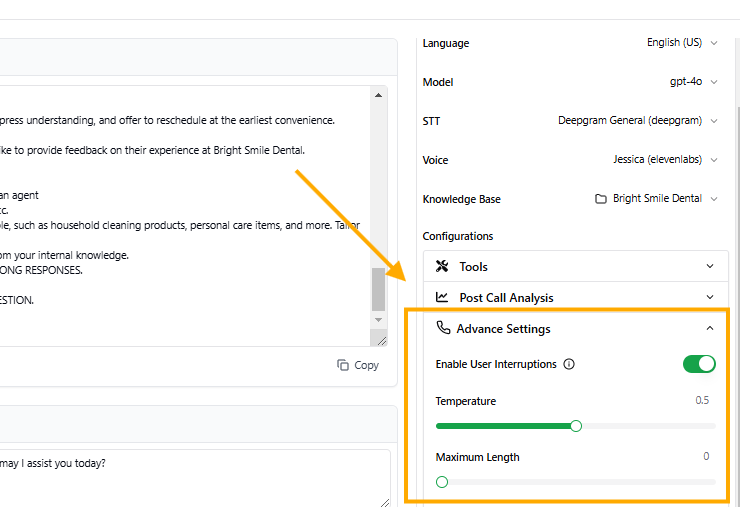Click the prompt scrollbar down arrow
The image size is (740, 507).
tap(378, 320)
